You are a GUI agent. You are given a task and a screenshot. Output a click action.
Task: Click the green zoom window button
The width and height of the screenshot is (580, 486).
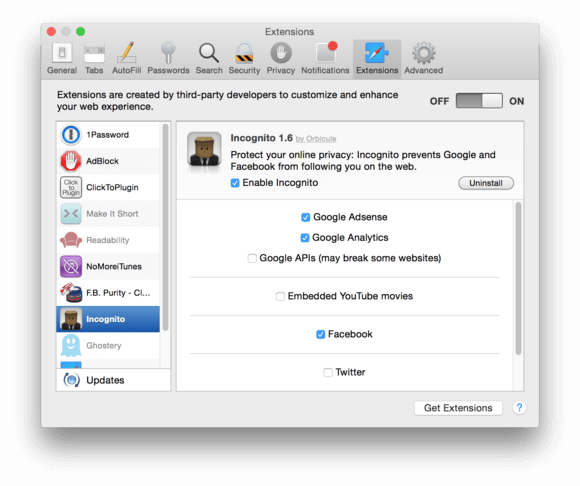(x=81, y=31)
